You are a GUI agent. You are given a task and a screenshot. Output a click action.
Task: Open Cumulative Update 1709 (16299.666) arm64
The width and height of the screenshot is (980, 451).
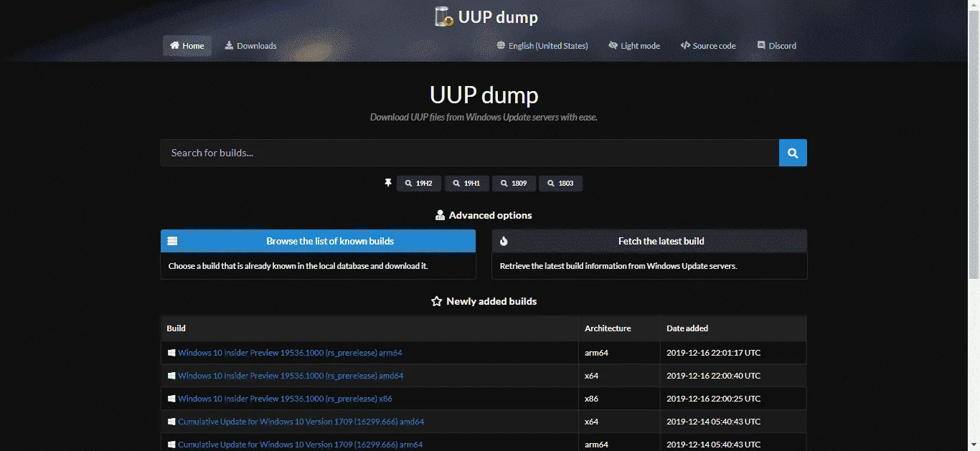pyautogui.click(x=301, y=445)
